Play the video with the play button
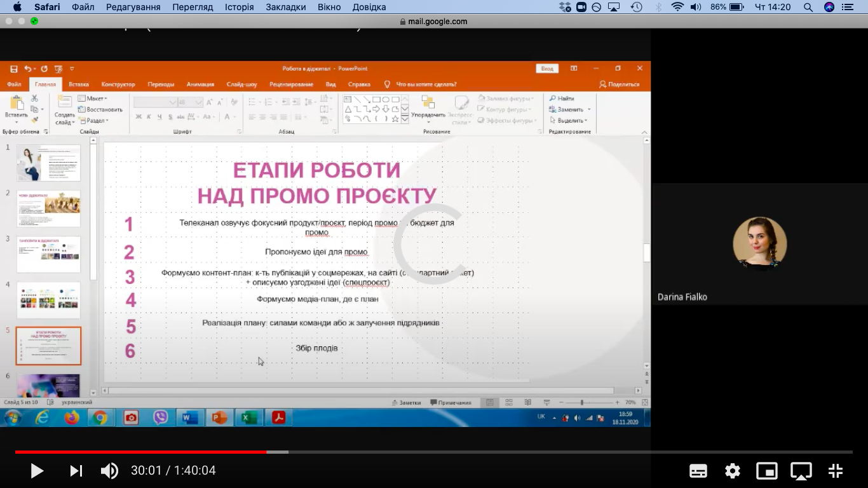Image resolution: width=868 pixels, height=488 pixels. pyautogui.click(x=37, y=471)
